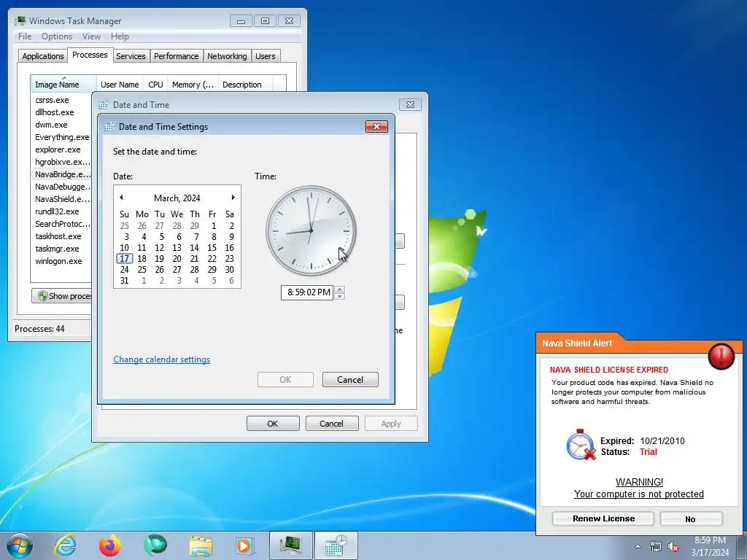Sort processes by Image Name column
This screenshot has width=747, height=560.
(63, 85)
